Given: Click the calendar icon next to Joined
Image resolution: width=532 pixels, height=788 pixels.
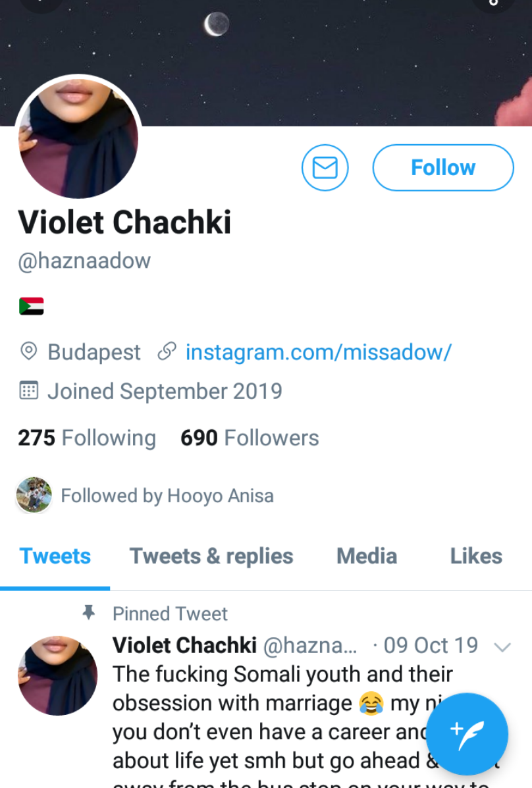Looking at the screenshot, I should [28, 391].
